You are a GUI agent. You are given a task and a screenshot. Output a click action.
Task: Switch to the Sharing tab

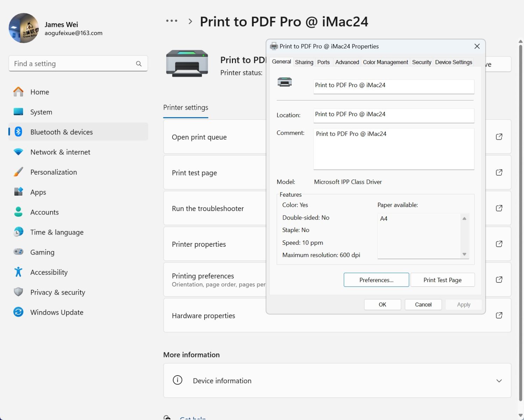(304, 62)
